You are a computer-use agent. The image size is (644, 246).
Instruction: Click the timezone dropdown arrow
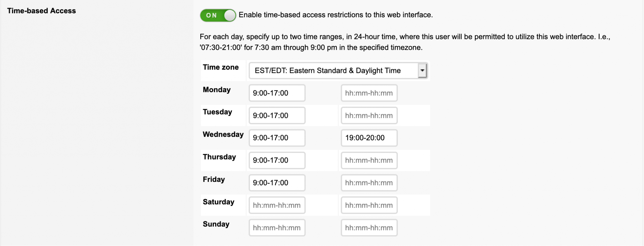click(x=423, y=70)
